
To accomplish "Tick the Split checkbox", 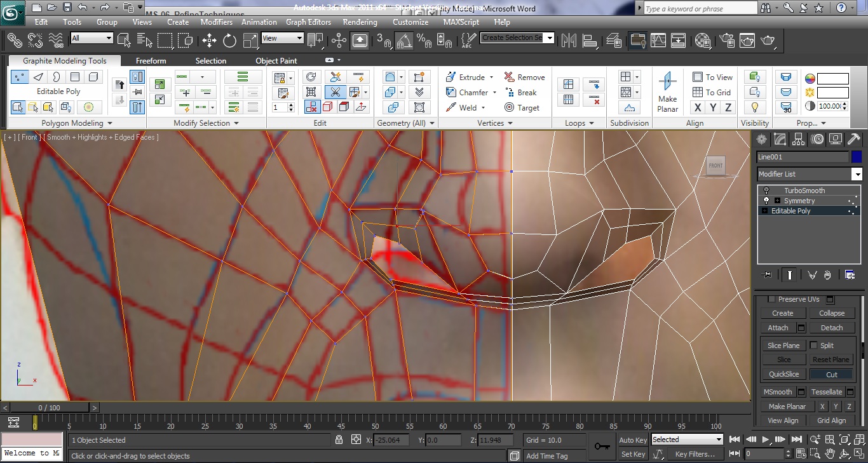I will [813, 346].
